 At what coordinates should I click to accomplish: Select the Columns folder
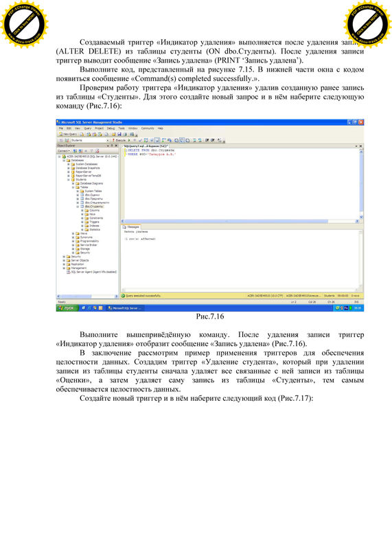pos(94,211)
